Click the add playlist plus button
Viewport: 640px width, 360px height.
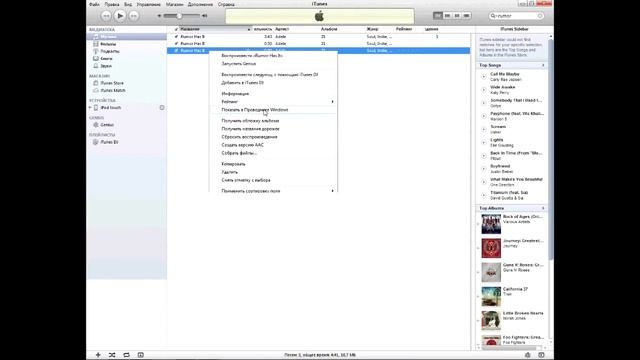point(98,355)
